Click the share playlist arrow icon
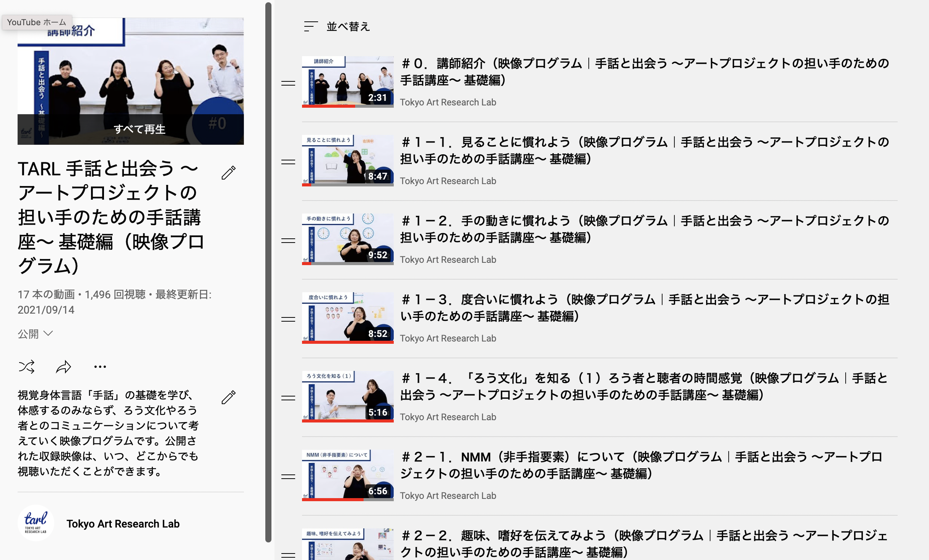The height and width of the screenshot is (560, 929). 63,367
